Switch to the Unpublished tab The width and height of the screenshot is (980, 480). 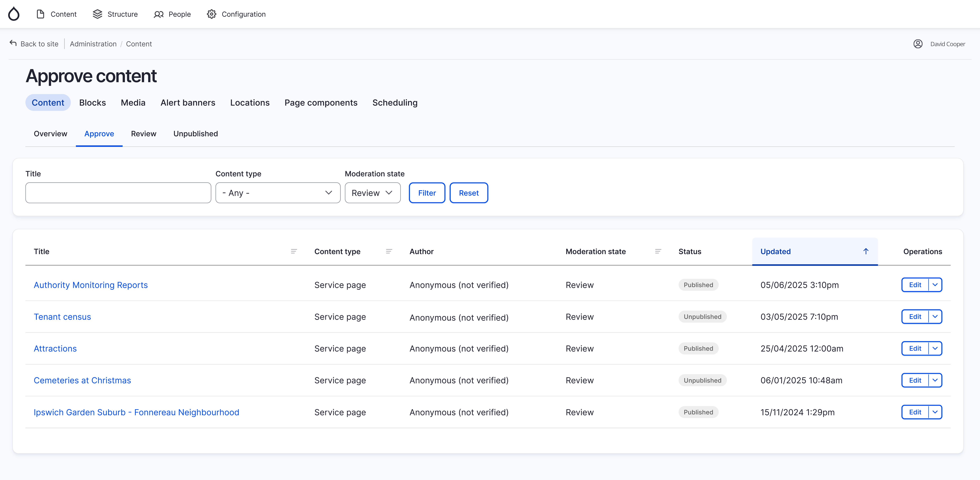point(196,134)
